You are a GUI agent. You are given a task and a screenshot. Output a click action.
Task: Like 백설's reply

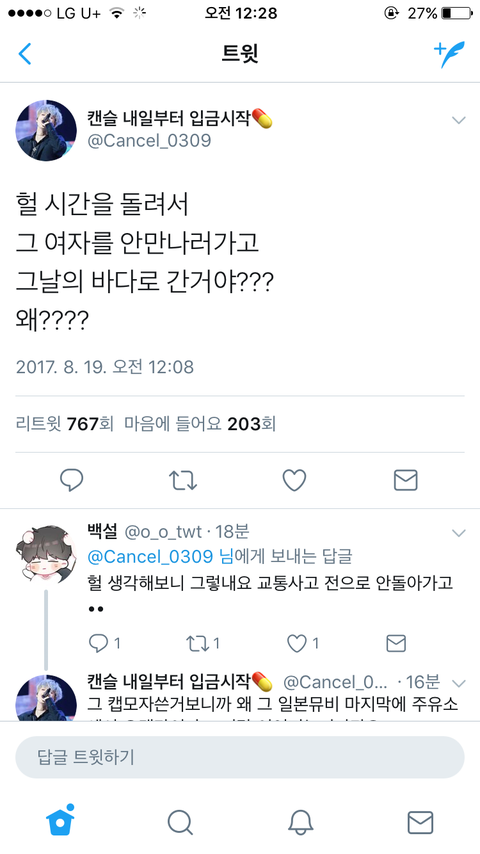(302, 643)
